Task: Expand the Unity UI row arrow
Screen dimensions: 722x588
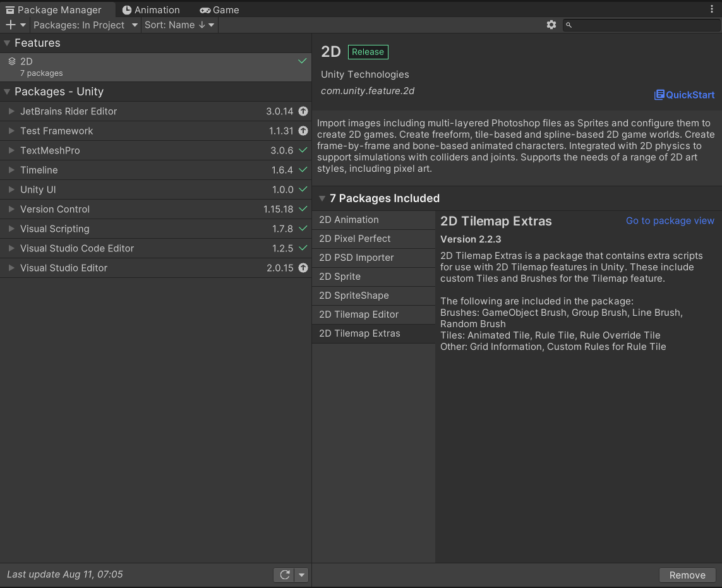Action: (x=11, y=189)
